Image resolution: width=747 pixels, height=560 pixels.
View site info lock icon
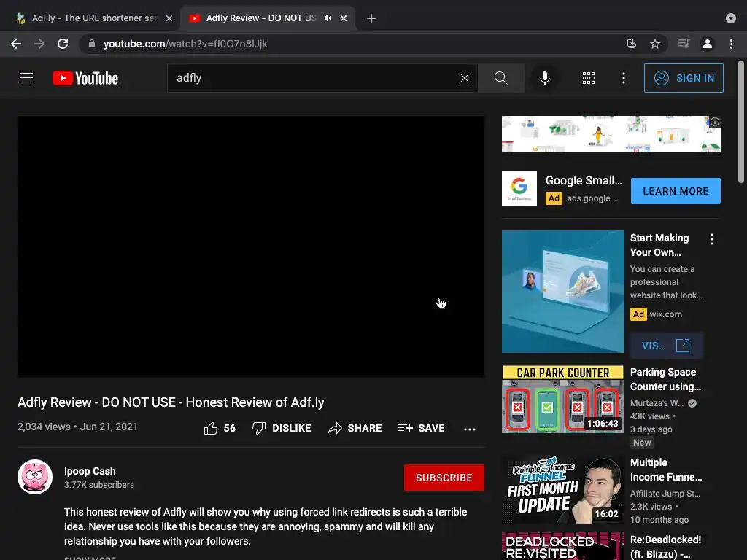pos(92,44)
